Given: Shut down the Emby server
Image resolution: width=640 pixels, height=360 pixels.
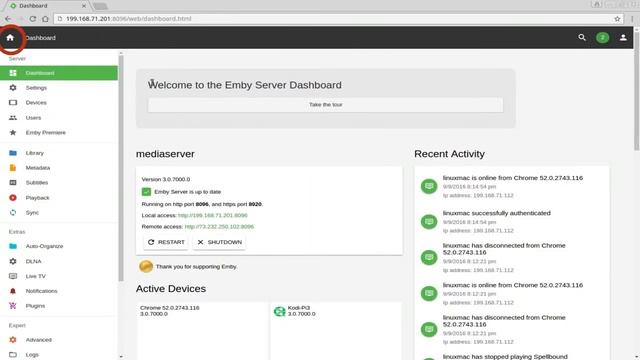Looking at the screenshot, I should click(x=219, y=242).
